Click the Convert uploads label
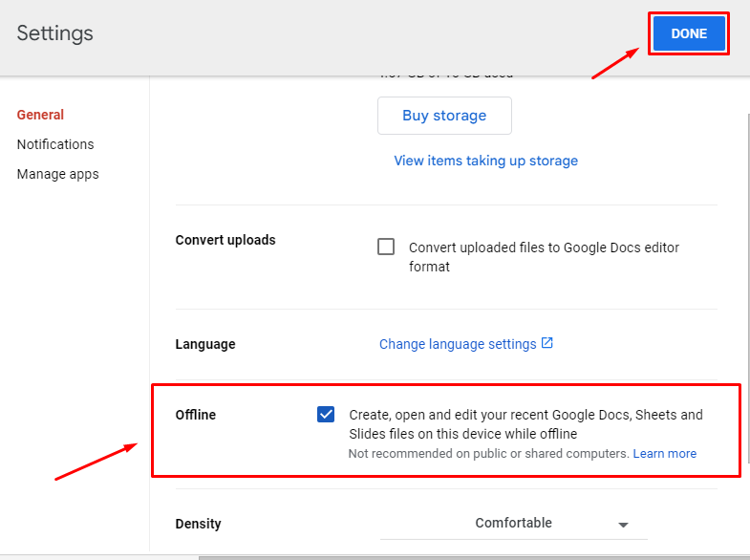 point(225,240)
